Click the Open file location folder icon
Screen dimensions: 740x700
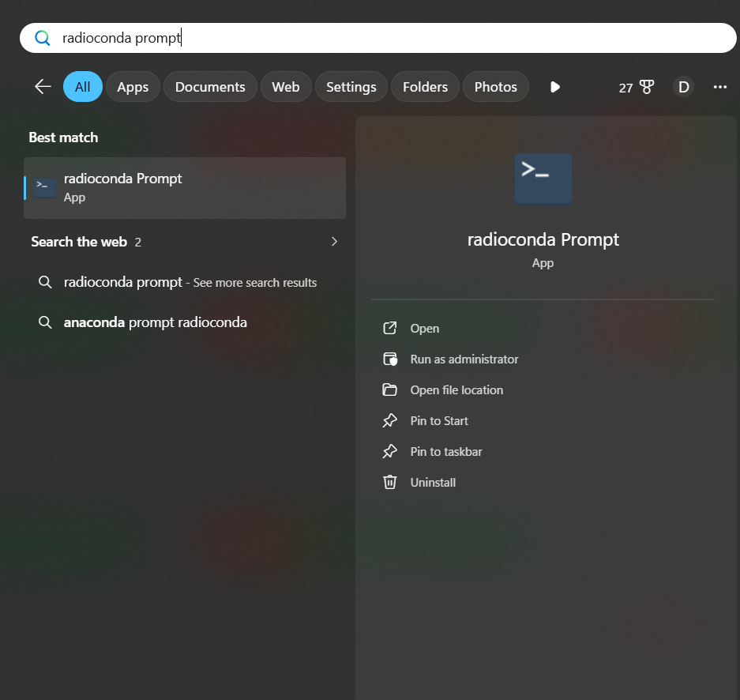[x=390, y=390]
